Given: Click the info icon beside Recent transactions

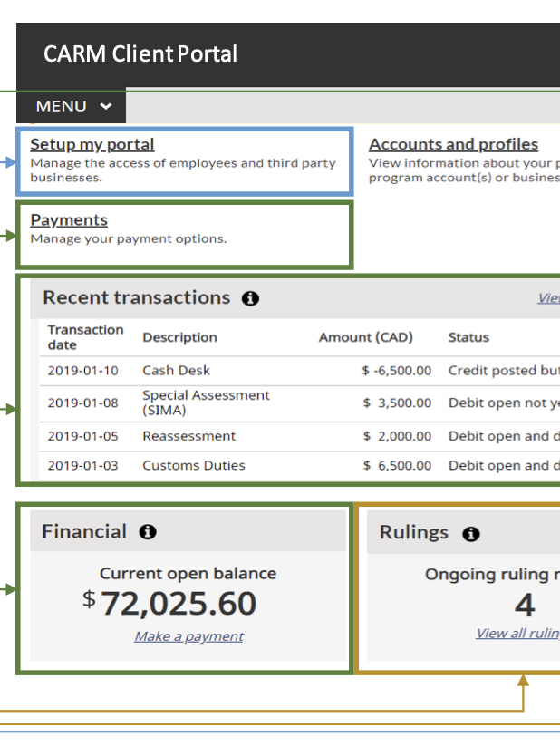Looking at the screenshot, I should click(x=250, y=298).
